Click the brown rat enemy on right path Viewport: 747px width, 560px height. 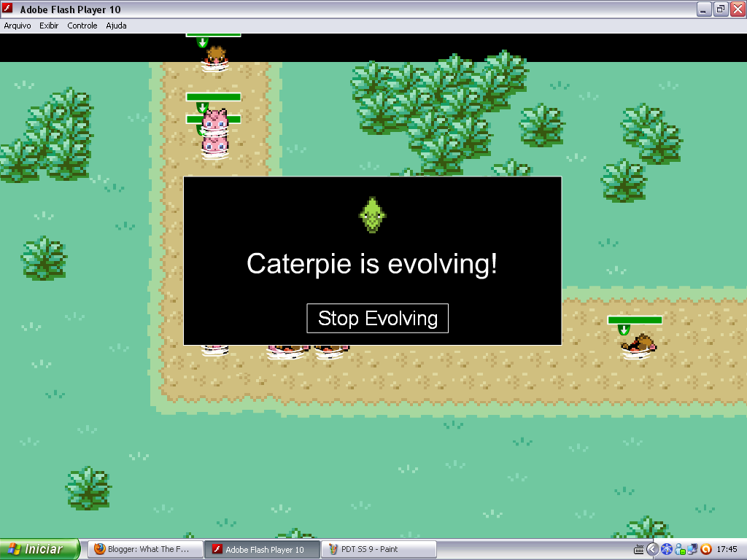point(638,345)
